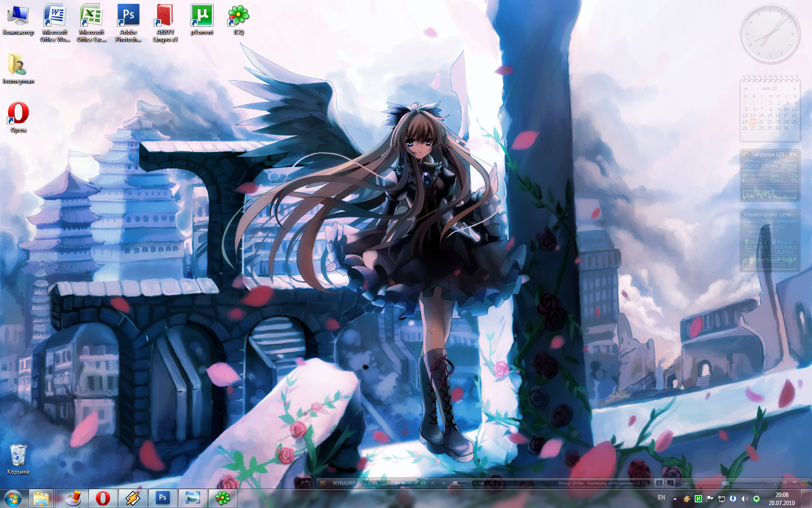
Task: Open the system volume tray icon
Action: pyautogui.click(x=744, y=498)
